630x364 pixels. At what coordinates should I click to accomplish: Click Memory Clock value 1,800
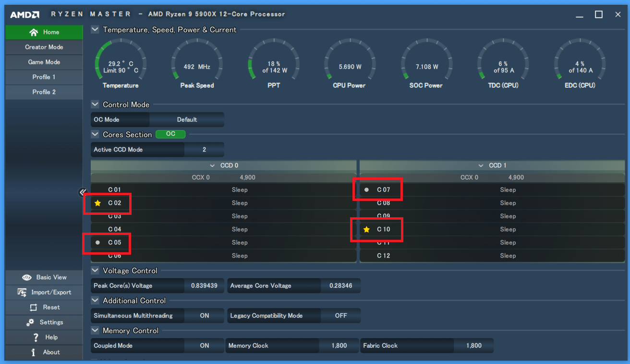click(x=339, y=346)
